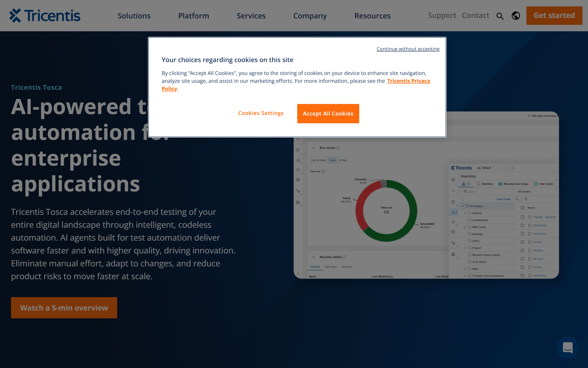588x368 pixels.
Task: Open the Support link
Action: [x=442, y=15]
